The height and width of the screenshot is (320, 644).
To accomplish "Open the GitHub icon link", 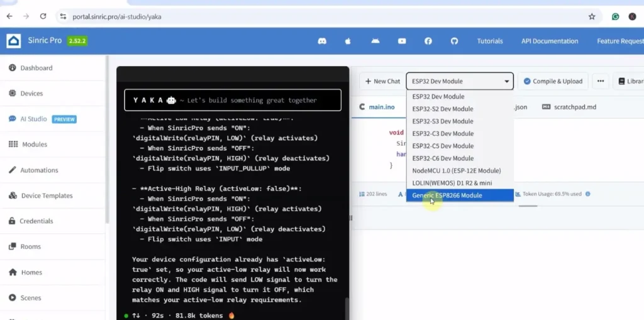I will click(454, 41).
